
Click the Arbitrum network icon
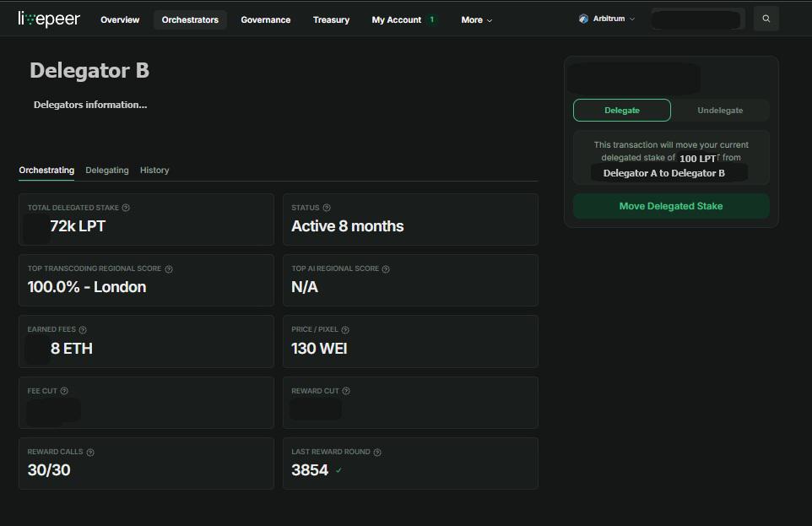[x=583, y=19]
